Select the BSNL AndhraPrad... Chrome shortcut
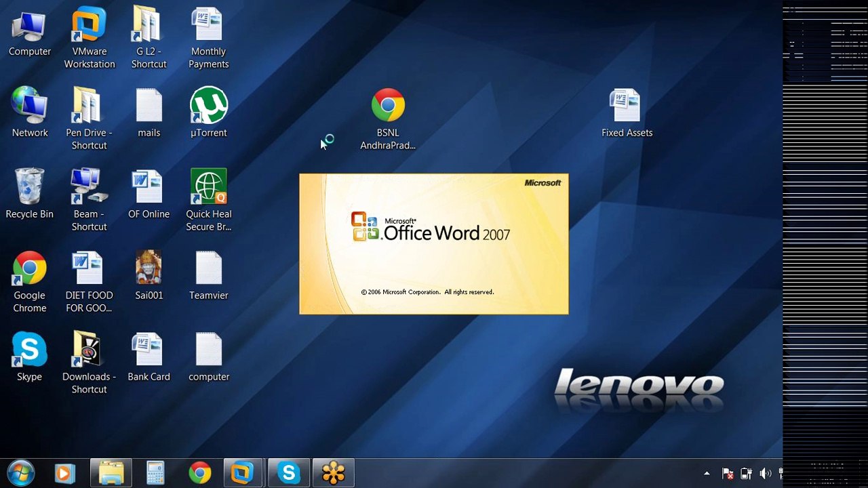Image resolution: width=868 pixels, height=488 pixels. (388, 119)
